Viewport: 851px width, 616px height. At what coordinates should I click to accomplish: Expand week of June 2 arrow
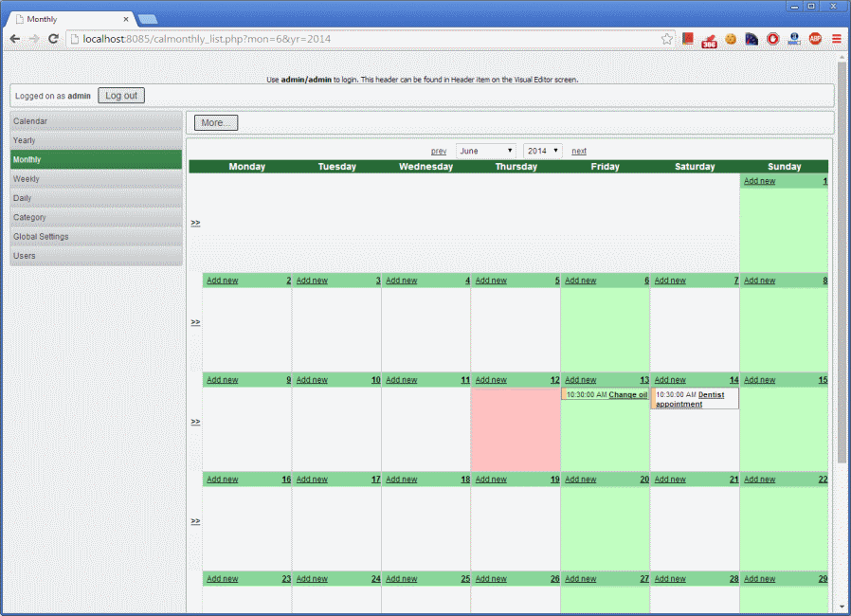(195, 322)
